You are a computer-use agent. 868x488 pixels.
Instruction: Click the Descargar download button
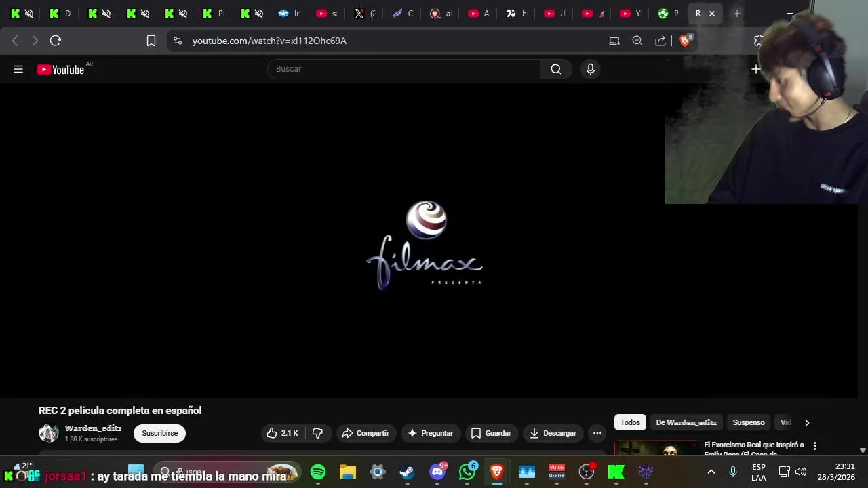click(553, 433)
